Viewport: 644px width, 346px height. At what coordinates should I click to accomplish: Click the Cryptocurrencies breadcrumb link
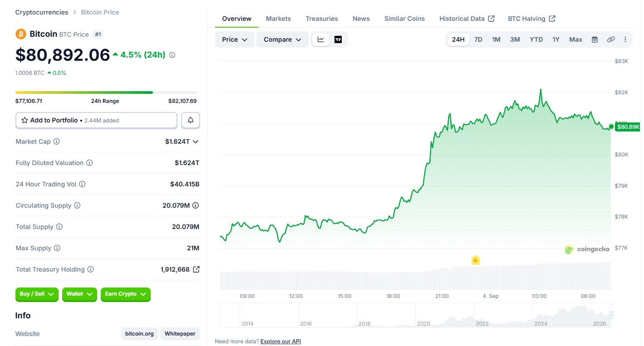[42, 12]
